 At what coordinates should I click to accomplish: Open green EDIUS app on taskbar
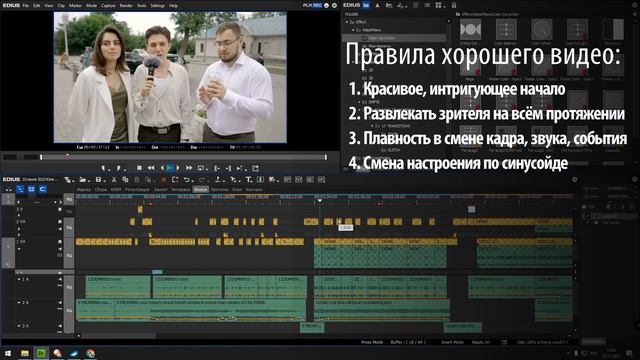(x=41, y=353)
